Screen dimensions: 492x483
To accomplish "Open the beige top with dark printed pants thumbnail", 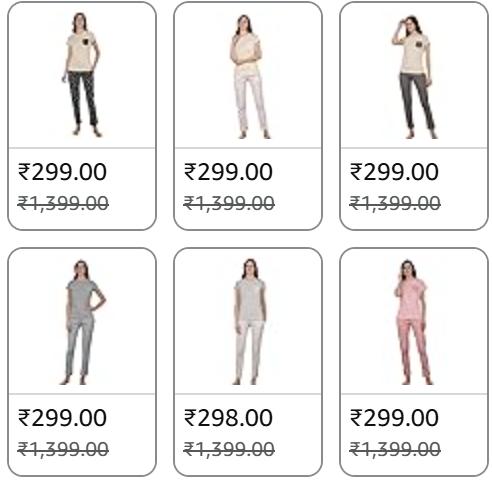I will tap(82, 75).
